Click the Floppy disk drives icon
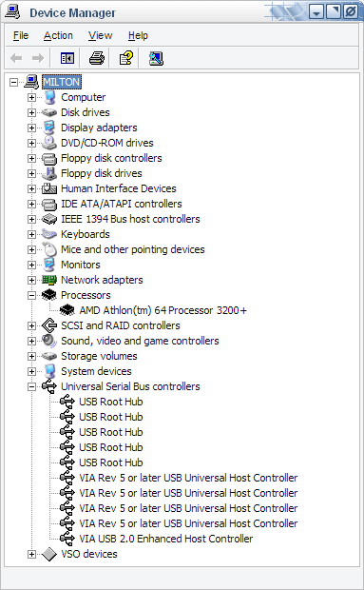 click(49, 173)
